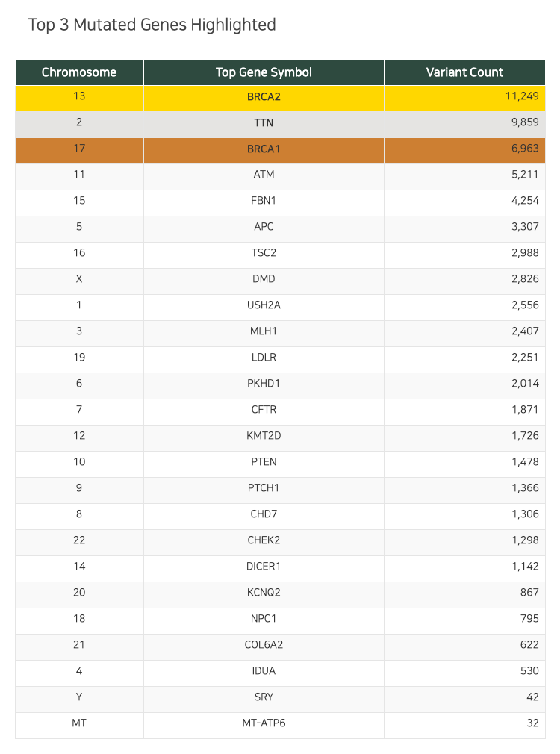Click the Chromosome column header
This screenshot has height=754, width=560.
click(79, 72)
